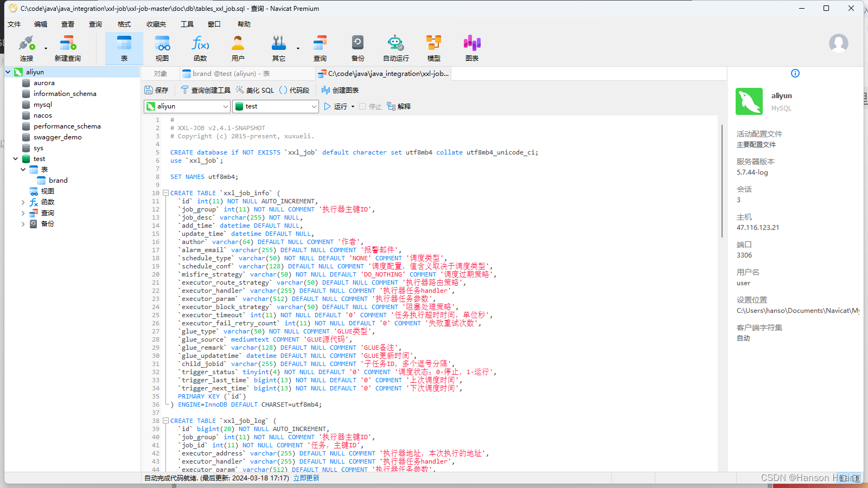This screenshot has height=488, width=868.
Task: Select the Query toolbar icon
Action: [320, 48]
